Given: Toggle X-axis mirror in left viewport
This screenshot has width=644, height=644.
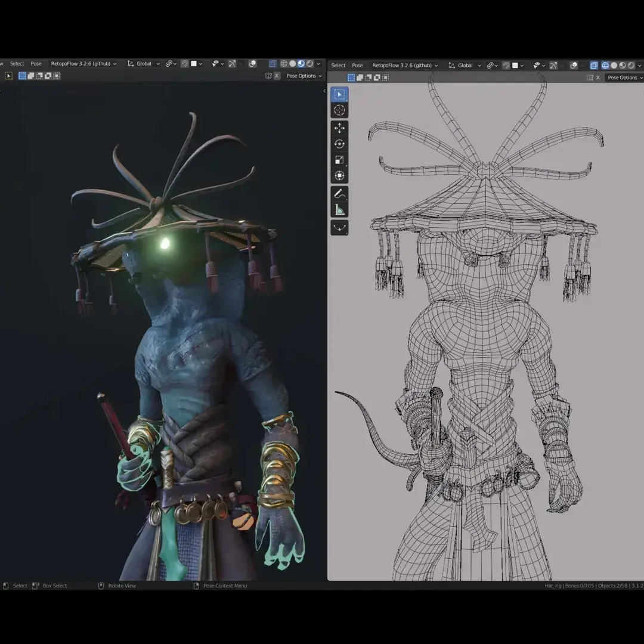Looking at the screenshot, I should click(x=277, y=76).
